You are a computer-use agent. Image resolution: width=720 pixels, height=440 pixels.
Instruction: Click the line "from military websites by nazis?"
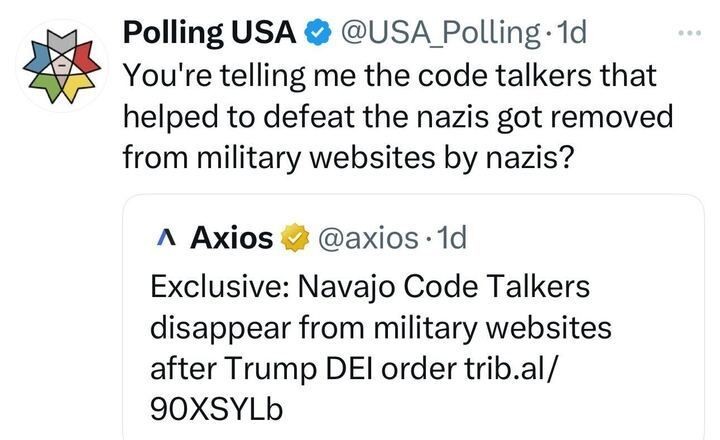(x=347, y=156)
